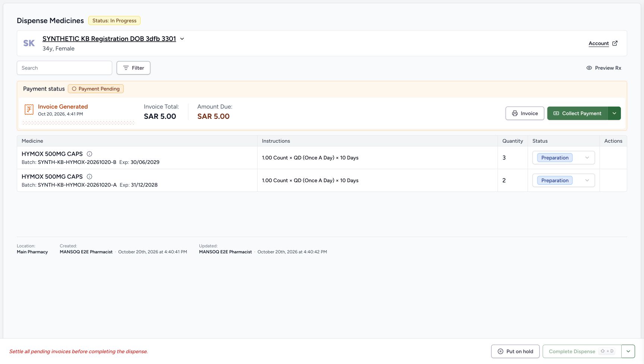This screenshot has width=644, height=364.
Task: Click the info icon beside HYMOX batch A
Action: pyautogui.click(x=89, y=177)
